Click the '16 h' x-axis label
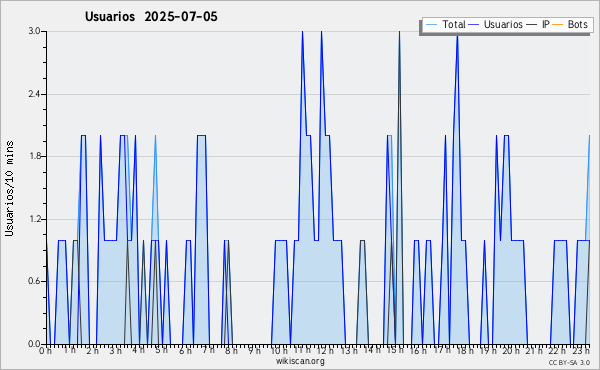 (418, 350)
